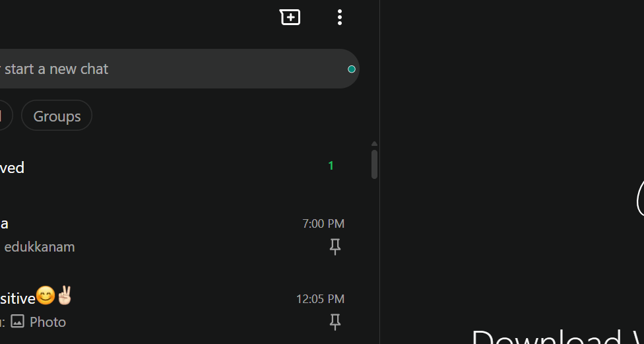Click the smiling face emoji in chat title
The image size is (644, 344).
coord(46,296)
